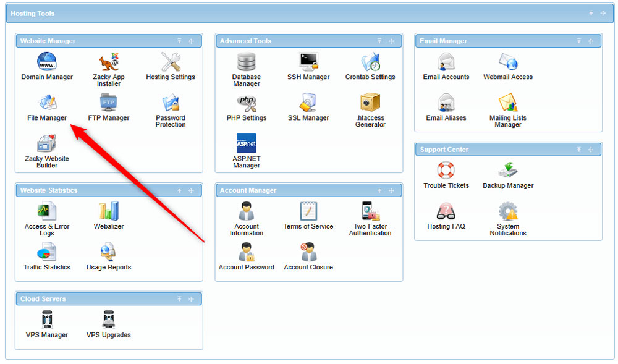Pin the Website Manager panel
This screenshot has width=618, height=364.
[179, 41]
